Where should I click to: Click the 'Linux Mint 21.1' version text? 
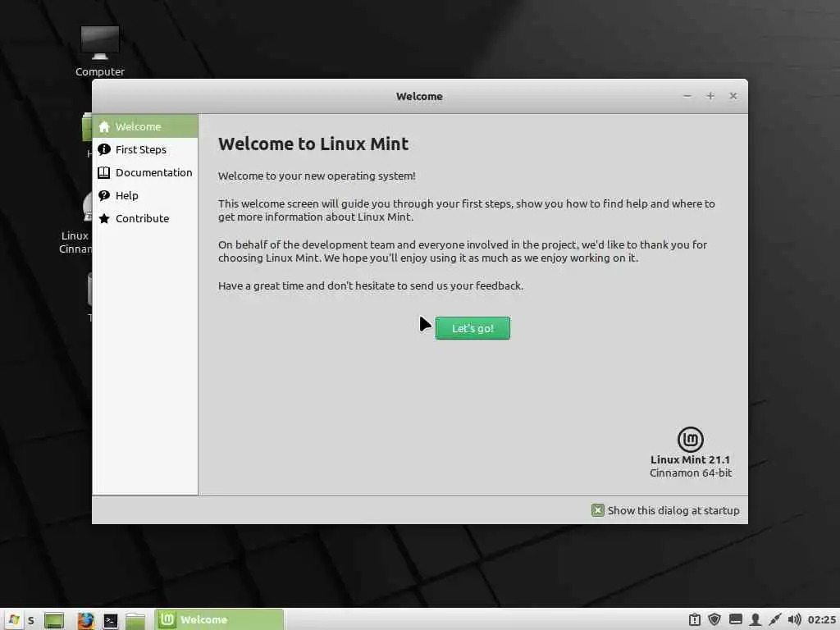[x=690, y=459]
